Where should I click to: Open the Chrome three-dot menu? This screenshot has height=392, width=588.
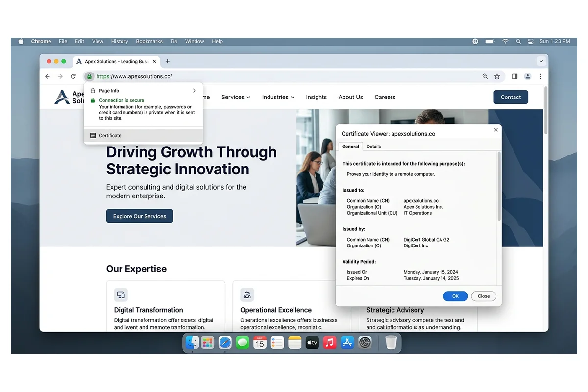pos(540,76)
